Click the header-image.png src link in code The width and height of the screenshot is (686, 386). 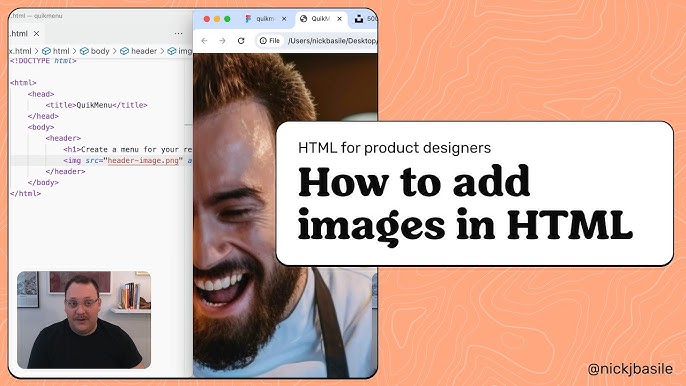tap(143, 161)
